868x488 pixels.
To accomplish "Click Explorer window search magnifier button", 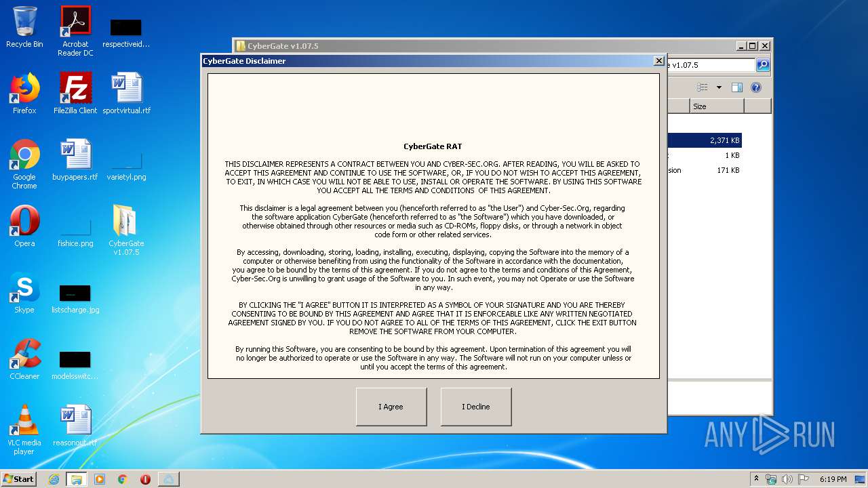I will coord(763,65).
